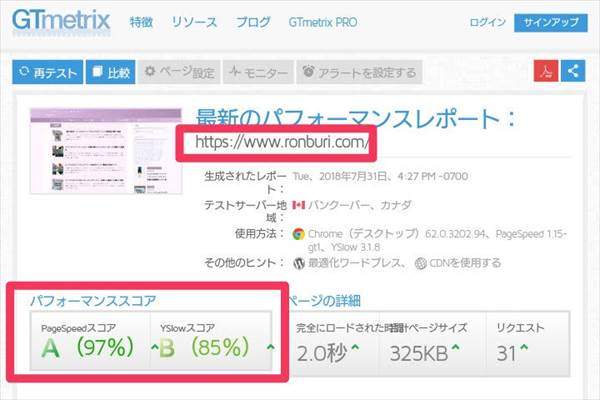Click the ページ設定 button
This screenshot has height=400, width=600.
point(179,72)
